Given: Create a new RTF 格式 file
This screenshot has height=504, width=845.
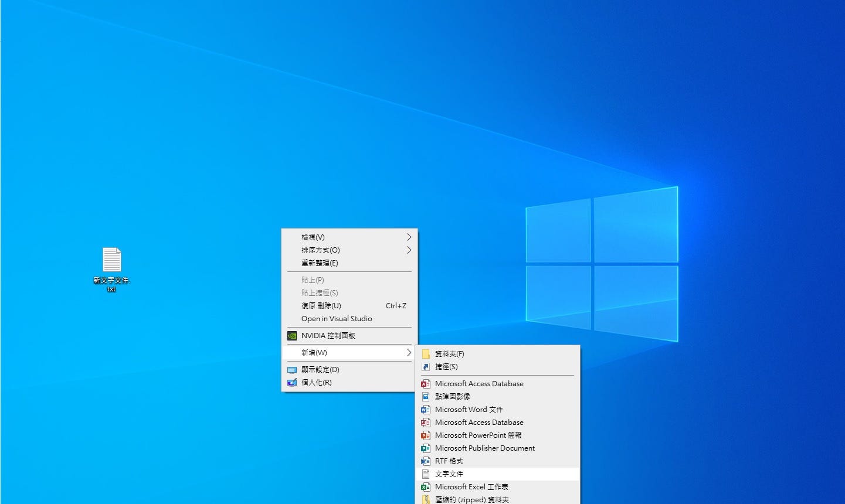Looking at the screenshot, I should [498, 461].
